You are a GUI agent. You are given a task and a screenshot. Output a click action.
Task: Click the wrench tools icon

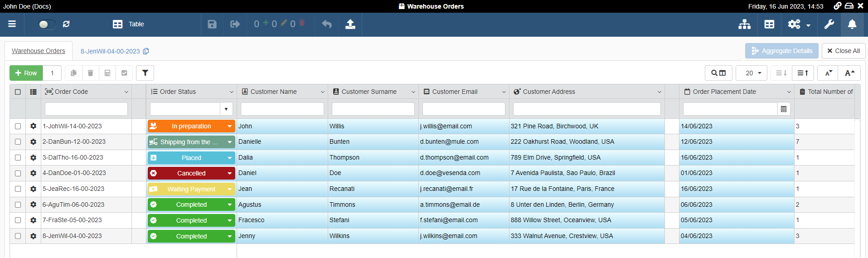[829, 24]
